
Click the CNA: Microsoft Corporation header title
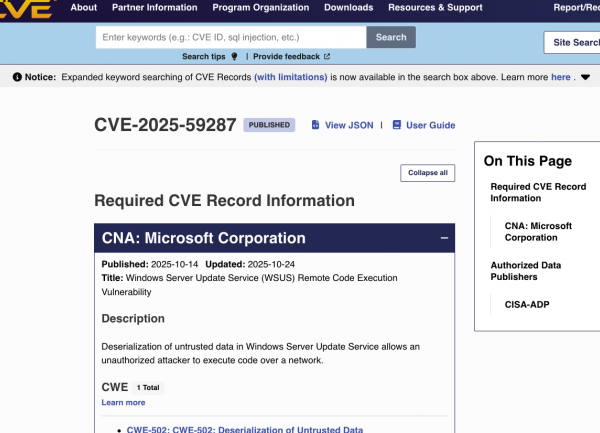(204, 238)
